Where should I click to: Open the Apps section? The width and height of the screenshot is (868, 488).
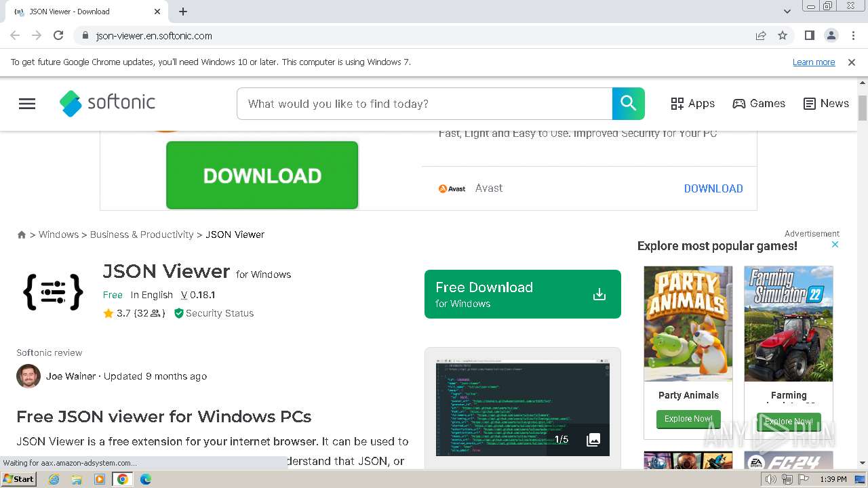click(x=692, y=104)
